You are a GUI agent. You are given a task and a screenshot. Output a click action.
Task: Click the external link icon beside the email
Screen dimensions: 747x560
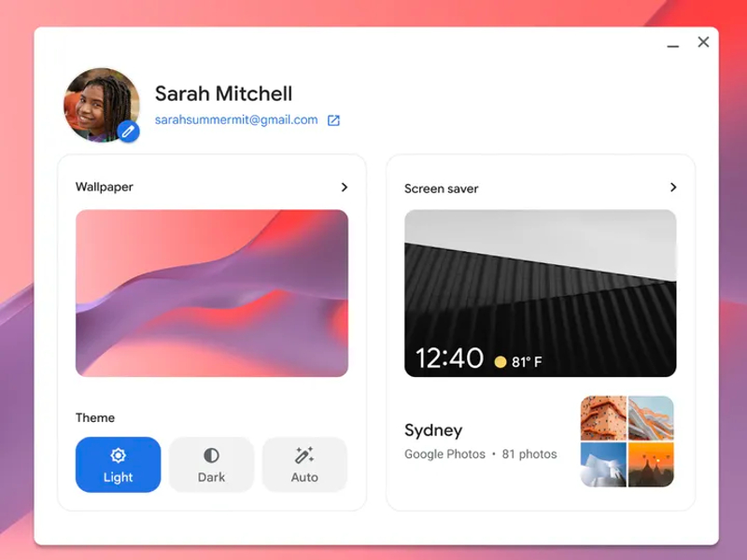333,119
